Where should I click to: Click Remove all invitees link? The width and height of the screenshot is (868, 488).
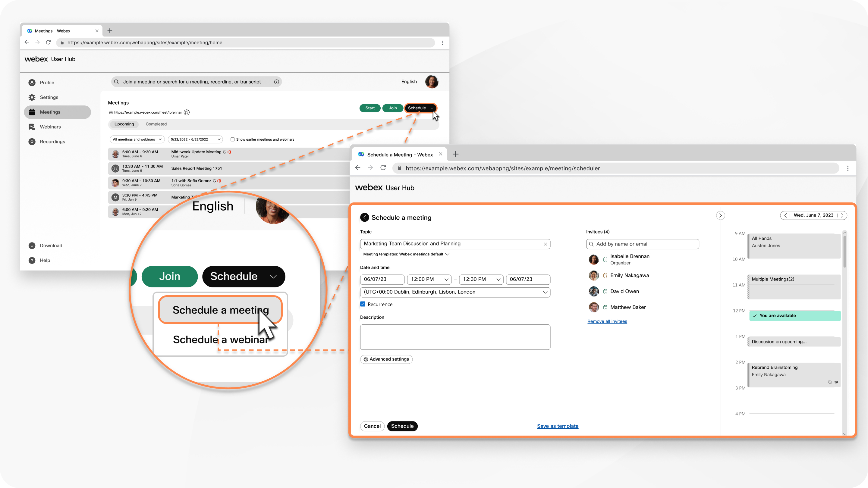607,321
